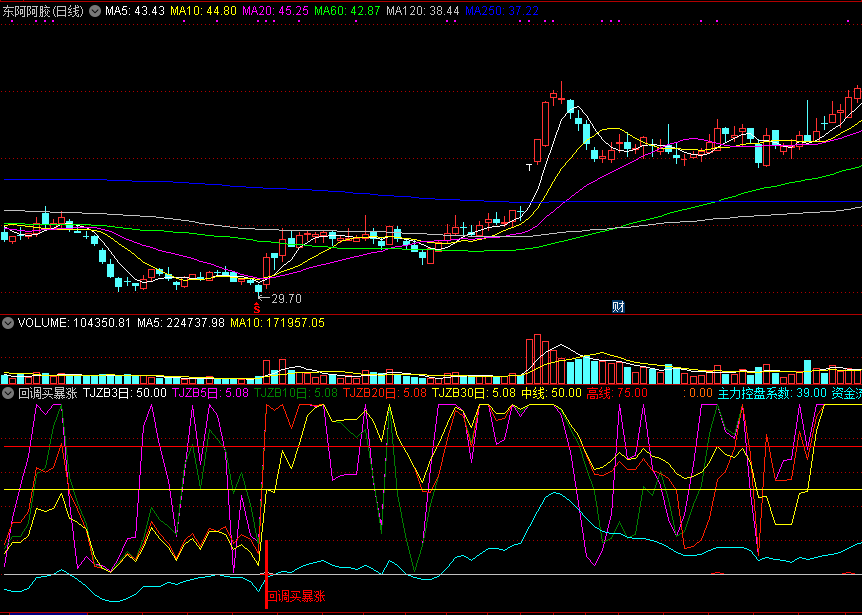Click the white T marker near the candles
The image size is (862, 615).
pos(529,167)
